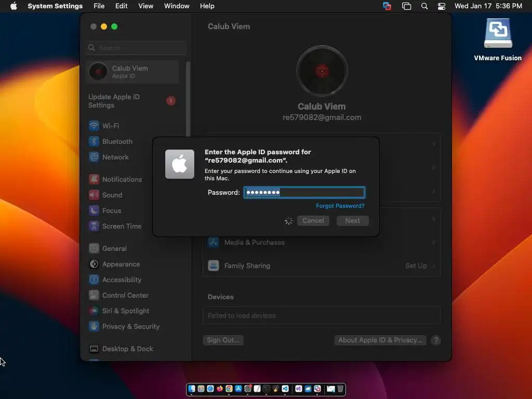The image size is (532, 399).
Task: Open Launchpad from the Dock
Action: [x=201, y=389]
